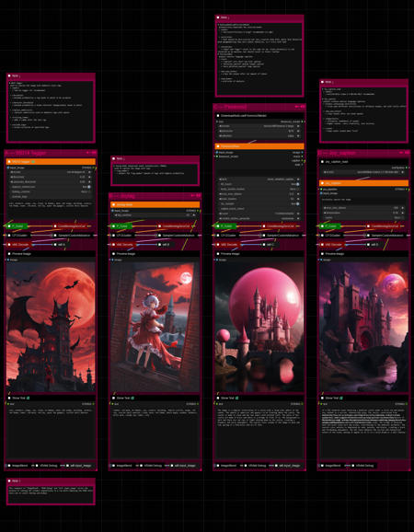The width and height of the screenshot is (414, 532).
Task: Click green icon next to Show Text under Joy_caption
Action: pyautogui.click(x=341, y=398)
